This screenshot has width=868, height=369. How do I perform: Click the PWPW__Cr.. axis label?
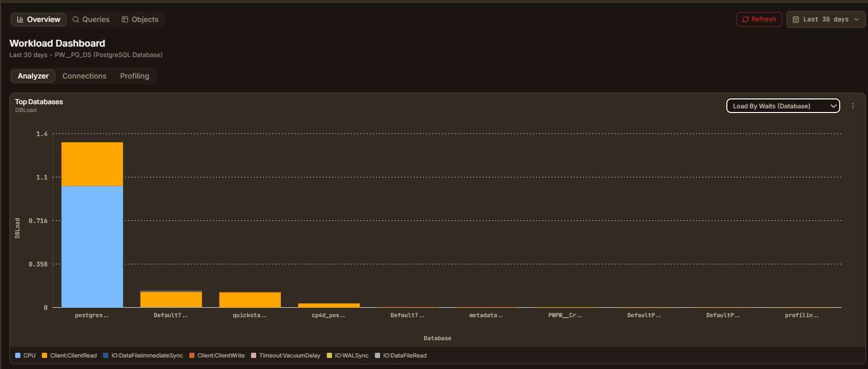[x=565, y=315]
